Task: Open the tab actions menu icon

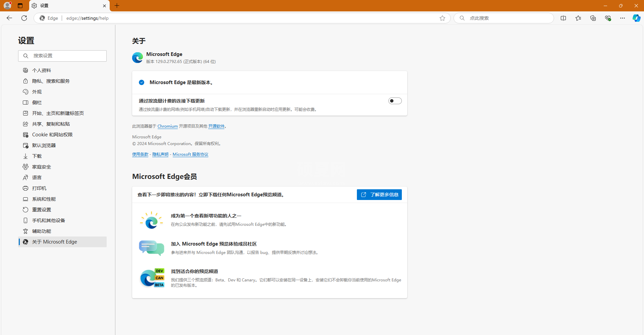Action: point(20,6)
